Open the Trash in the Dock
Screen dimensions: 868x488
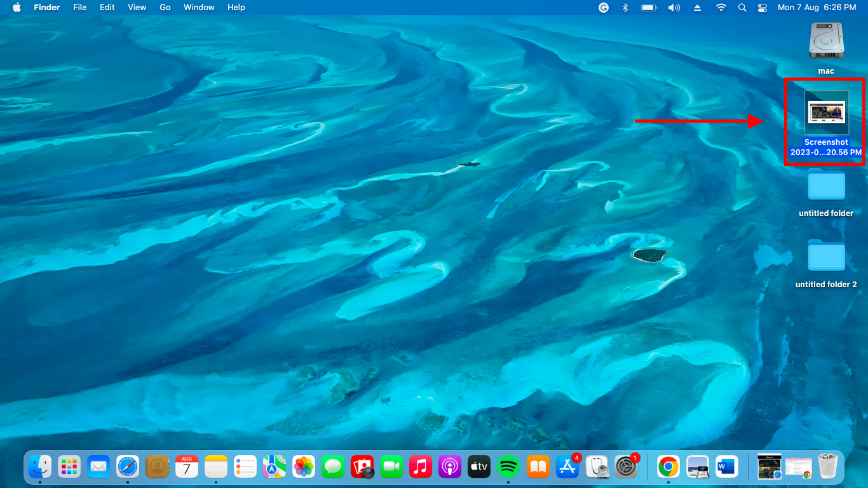coord(829,467)
